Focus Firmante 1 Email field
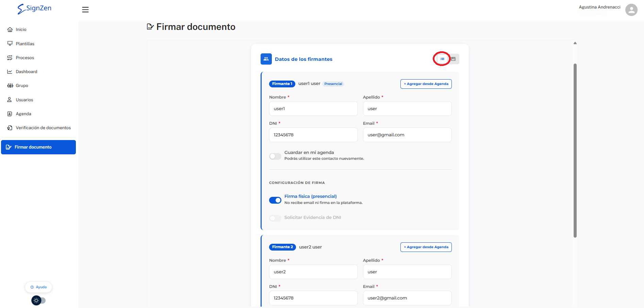Screen dimensions: 644x308 [407, 135]
